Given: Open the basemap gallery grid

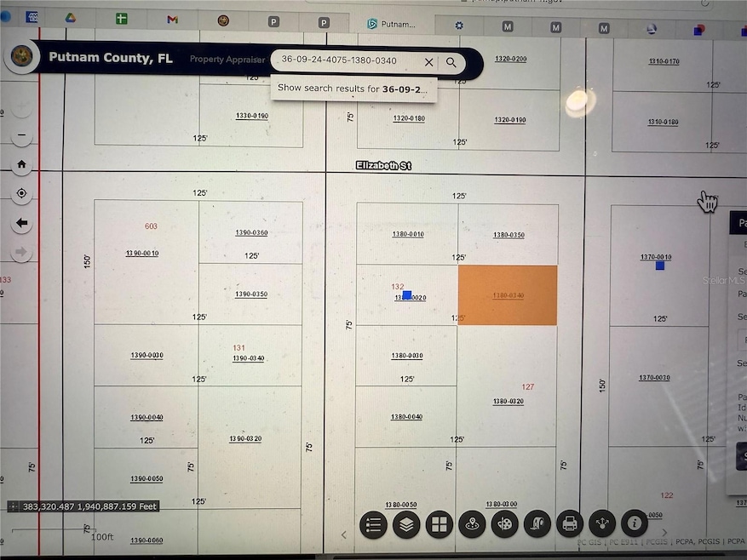Looking at the screenshot, I should coord(440,524).
